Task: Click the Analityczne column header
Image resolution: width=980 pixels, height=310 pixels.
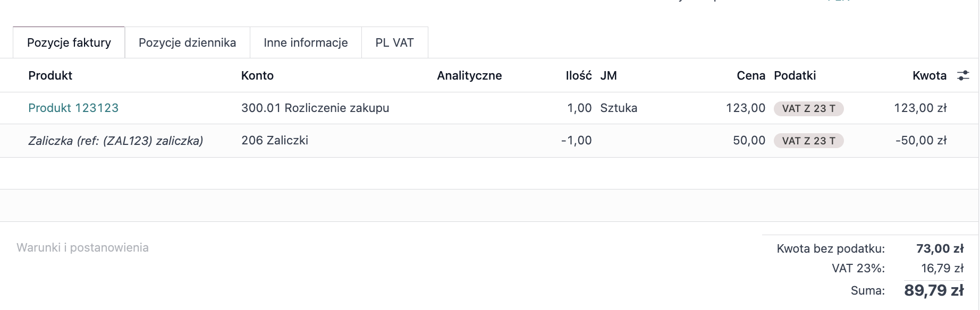Action: point(469,75)
